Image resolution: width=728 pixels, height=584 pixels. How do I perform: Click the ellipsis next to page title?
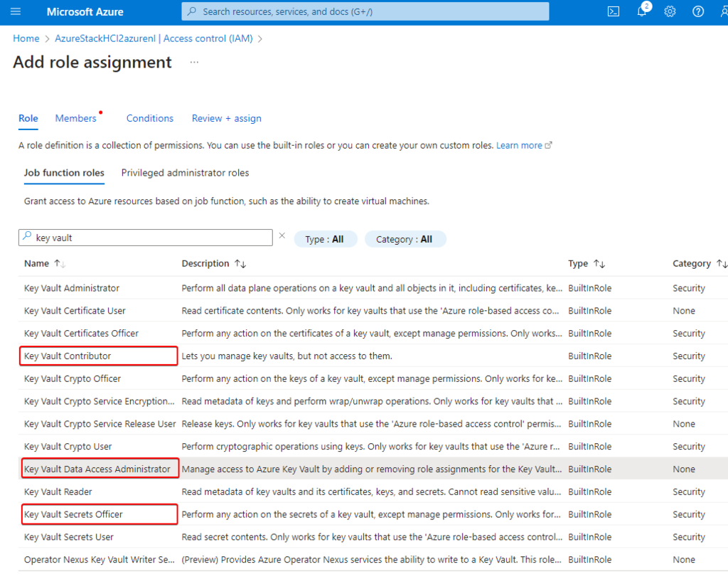click(x=194, y=63)
